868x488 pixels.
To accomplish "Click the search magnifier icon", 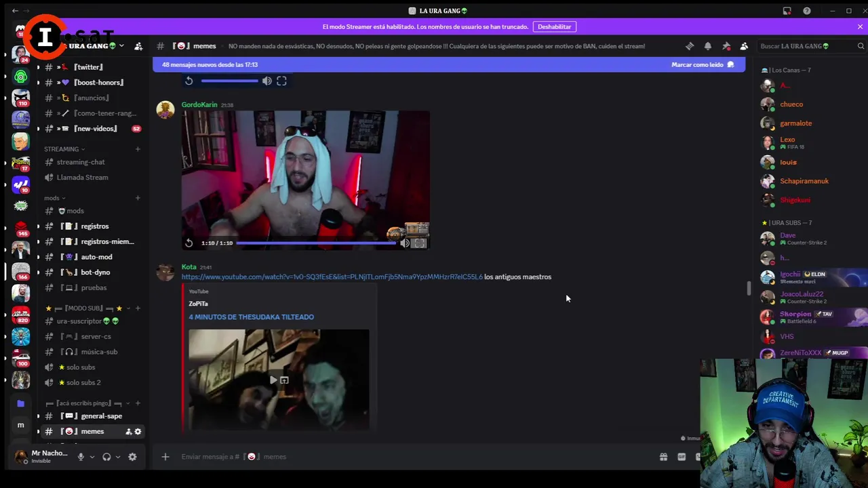I will [861, 46].
